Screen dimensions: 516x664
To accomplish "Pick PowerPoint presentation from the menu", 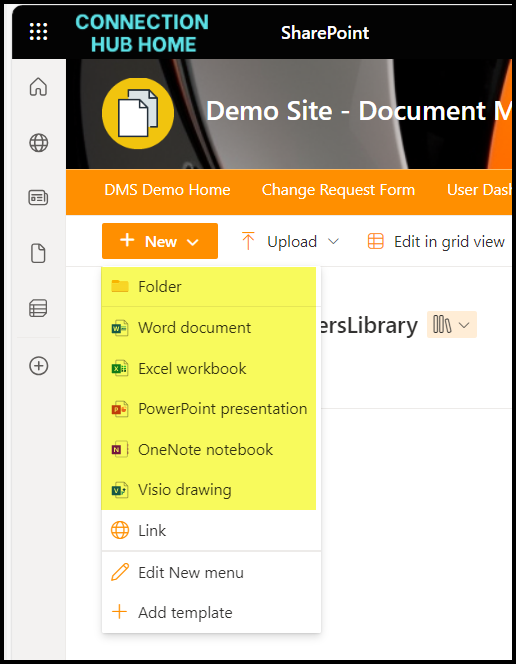I will (211, 409).
